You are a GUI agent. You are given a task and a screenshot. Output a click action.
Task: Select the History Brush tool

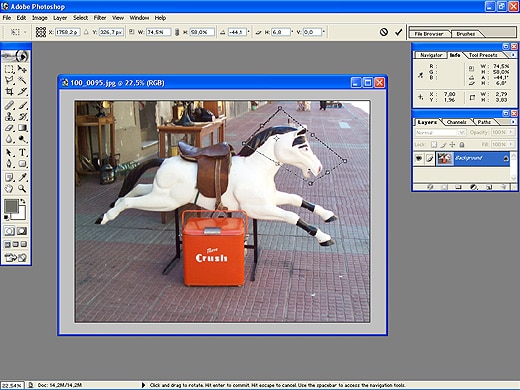[22, 116]
